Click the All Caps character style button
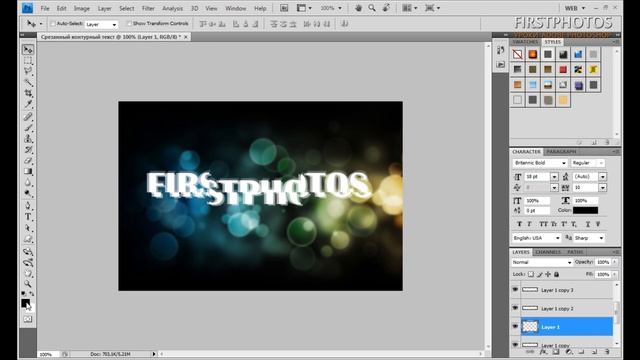Screen dimensions: 640x360 [543, 224]
